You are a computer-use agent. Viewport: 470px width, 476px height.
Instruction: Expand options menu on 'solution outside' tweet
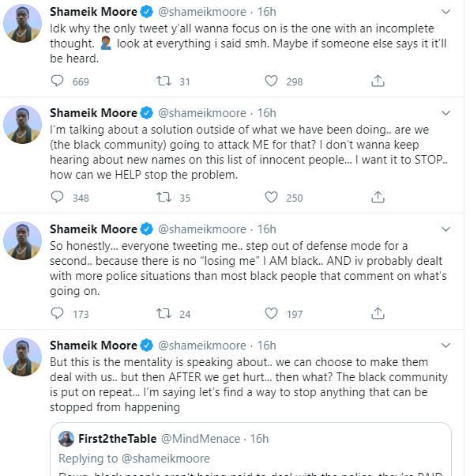(x=446, y=113)
